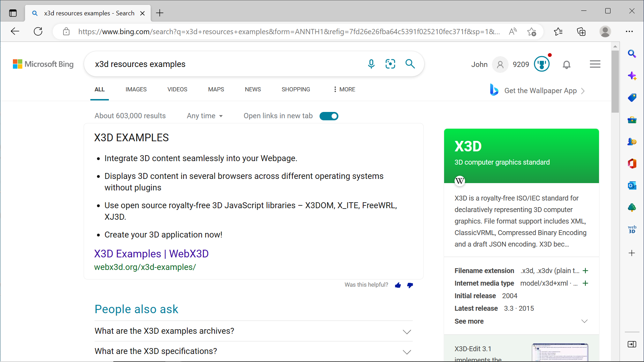Open sidebar Games icon
Viewport: 644px width, 362px height.
(x=632, y=142)
